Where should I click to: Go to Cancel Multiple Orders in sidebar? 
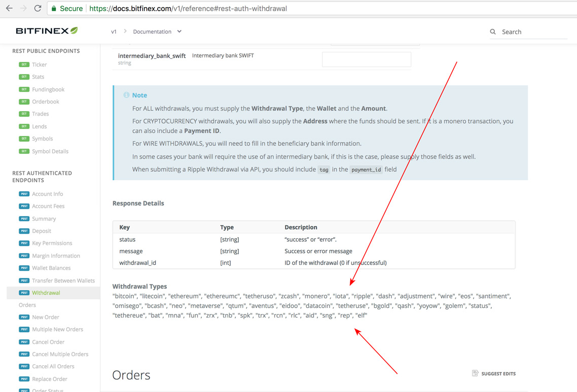coord(60,354)
